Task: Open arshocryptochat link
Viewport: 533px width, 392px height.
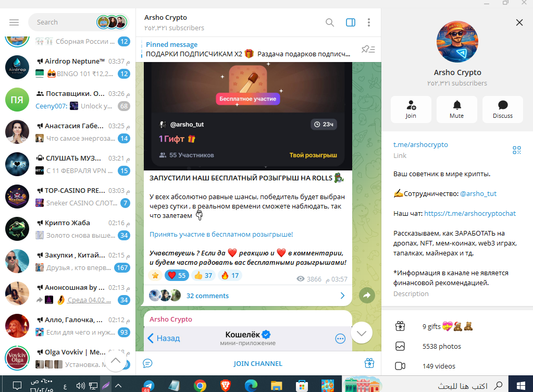Action: tap(470, 213)
